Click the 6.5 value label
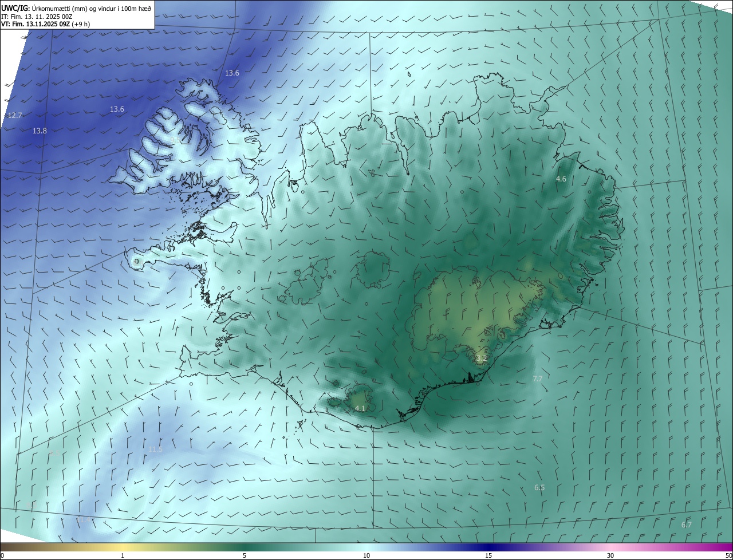The height and width of the screenshot is (560, 733). tap(539, 488)
